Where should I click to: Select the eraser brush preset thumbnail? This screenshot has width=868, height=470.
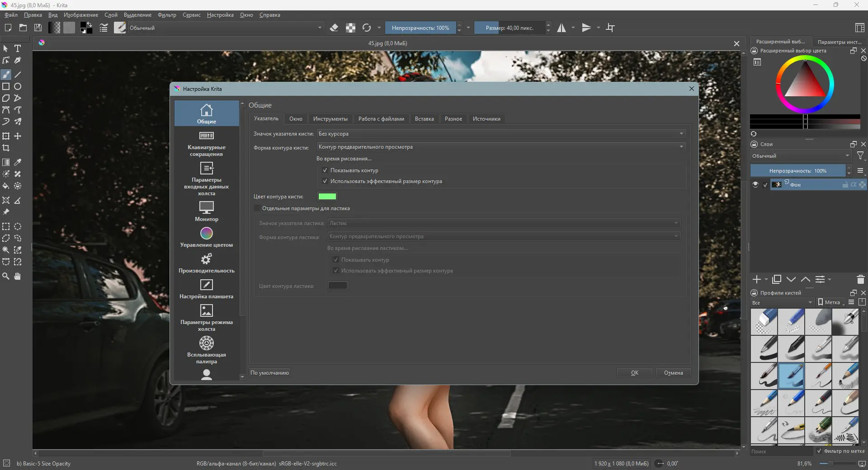tap(764, 322)
